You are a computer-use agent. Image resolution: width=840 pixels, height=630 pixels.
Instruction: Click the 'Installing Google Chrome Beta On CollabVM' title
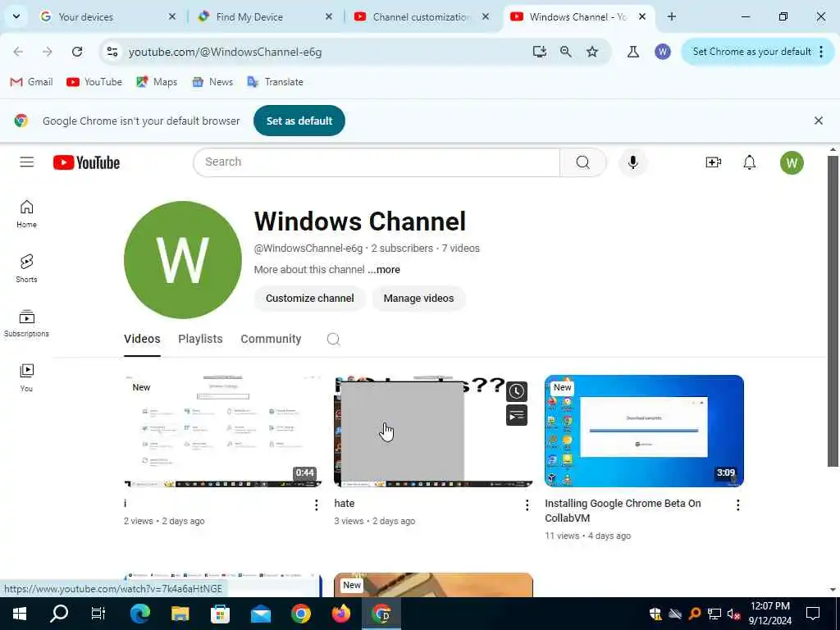pyautogui.click(x=623, y=510)
